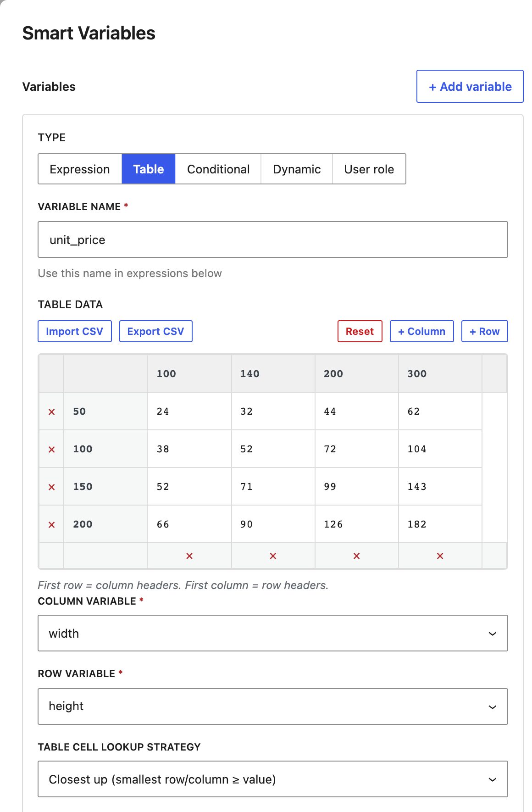
Task: Click the table cell containing 143
Action: tap(440, 487)
